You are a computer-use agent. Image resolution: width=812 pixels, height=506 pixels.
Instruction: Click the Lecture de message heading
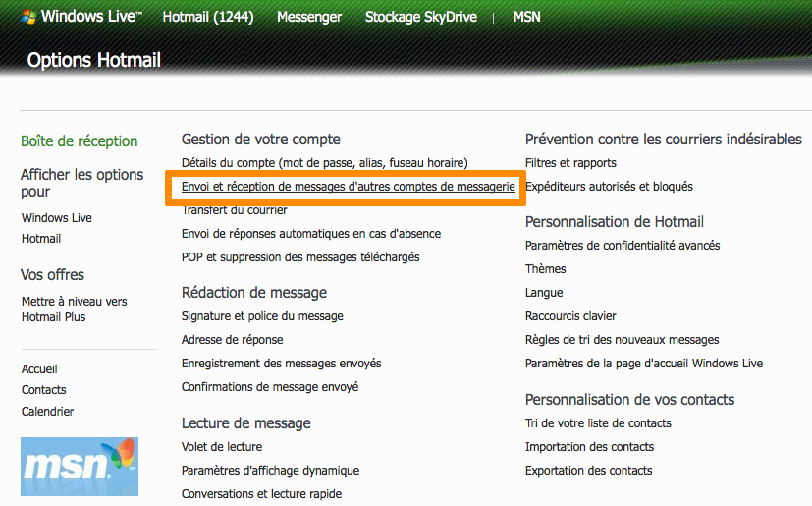246,423
